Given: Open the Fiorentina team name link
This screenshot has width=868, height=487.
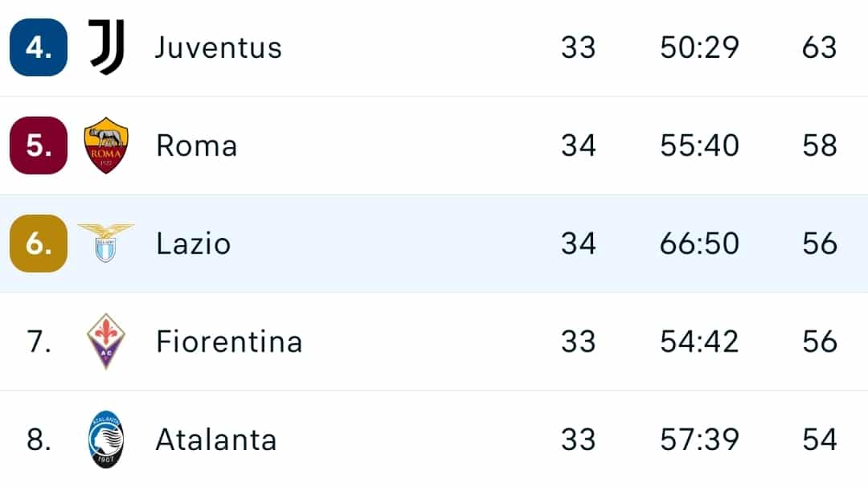Looking at the screenshot, I should tap(229, 342).
